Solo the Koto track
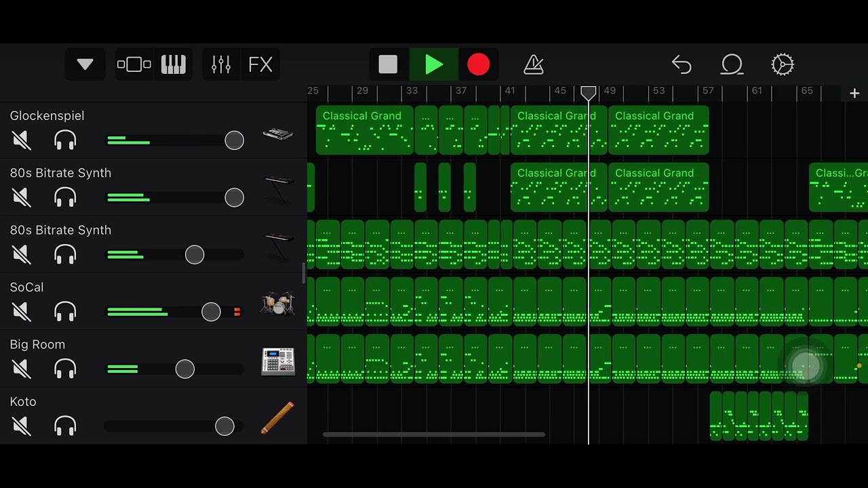868x488 pixels. point(65,426)
